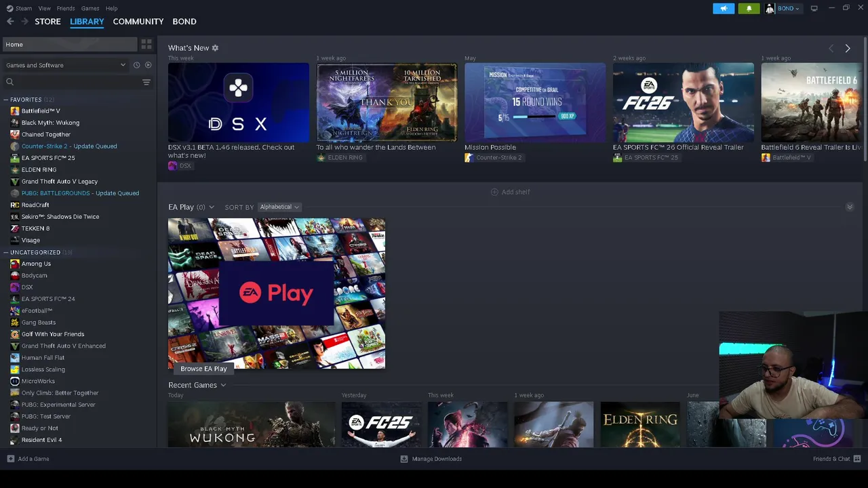The image size is (868, 488).
Task: Click the ready-to-play filter icon
Action: tap(148, 65)
